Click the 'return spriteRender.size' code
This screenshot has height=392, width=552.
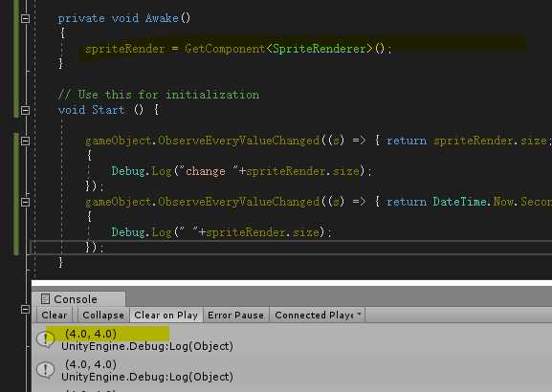tap(467, 141)
